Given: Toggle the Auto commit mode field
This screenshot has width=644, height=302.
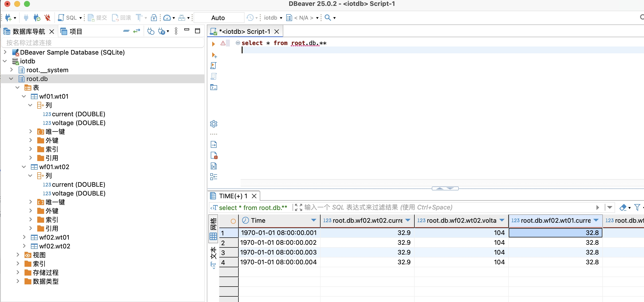Looking at the screenshot, I should pyautogui.click(x=218, y=18).
